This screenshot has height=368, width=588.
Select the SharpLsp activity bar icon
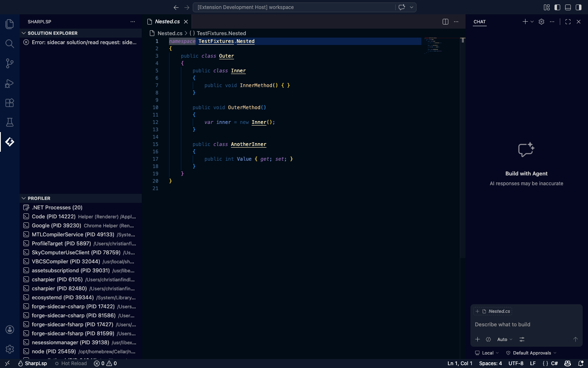(10, 142)
